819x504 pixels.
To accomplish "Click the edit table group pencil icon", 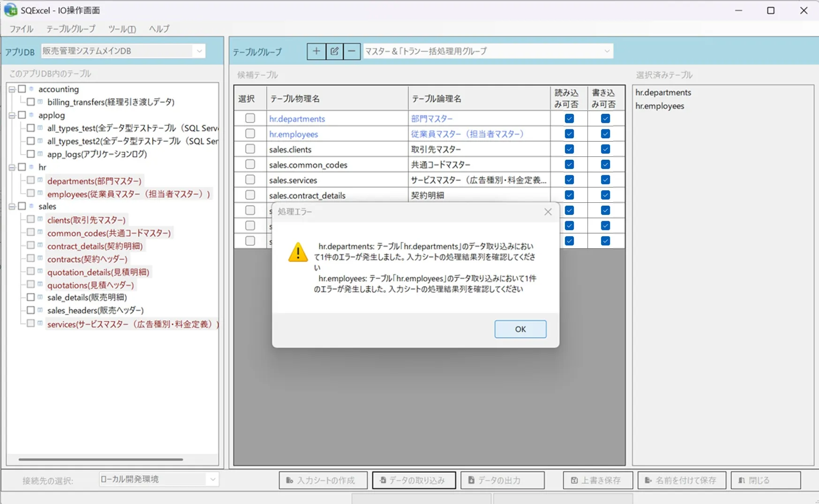I will (334, 51).
